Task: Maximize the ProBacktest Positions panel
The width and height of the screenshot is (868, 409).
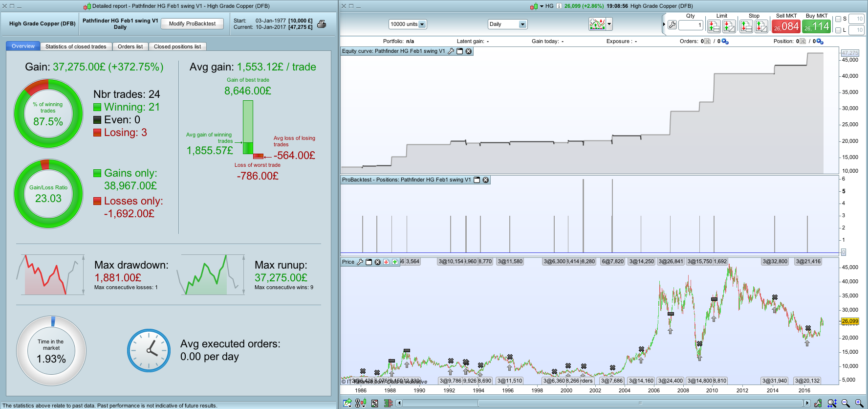Action: click(x=477, y=180)
